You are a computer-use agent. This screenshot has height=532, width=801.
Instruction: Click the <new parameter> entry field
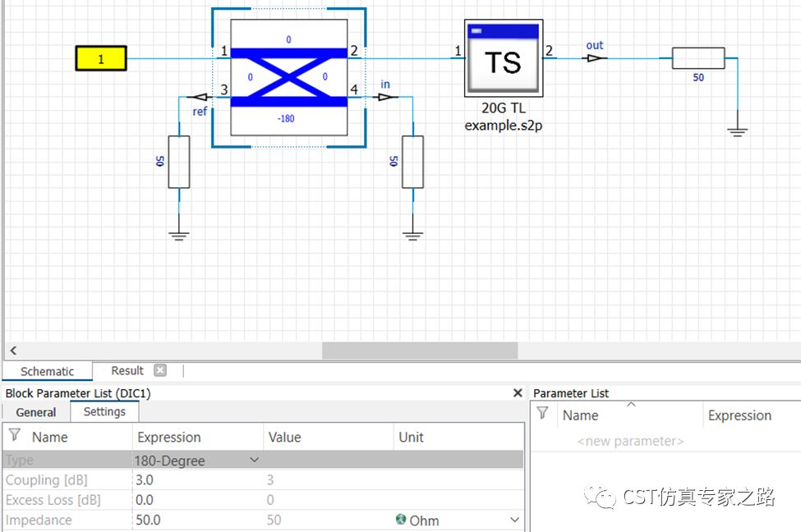630,441
